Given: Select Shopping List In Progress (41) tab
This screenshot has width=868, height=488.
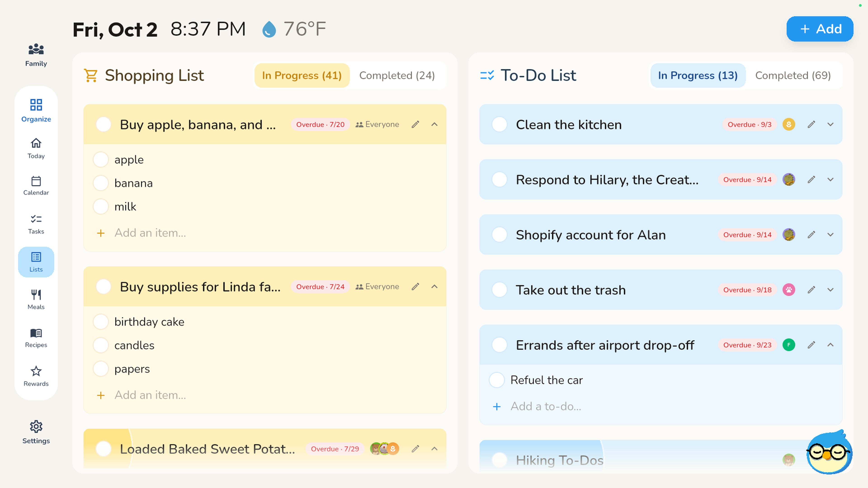Looking at the screenshot, I should click(302, 75).
